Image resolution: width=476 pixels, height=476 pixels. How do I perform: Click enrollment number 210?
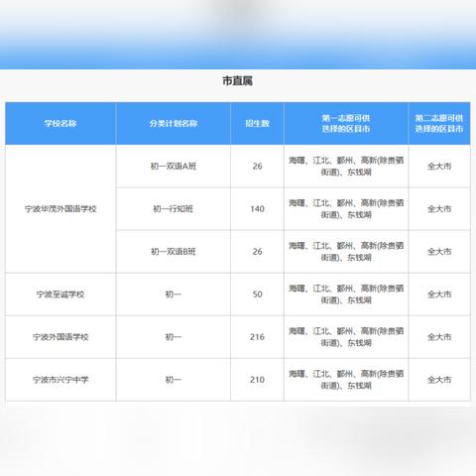(257, 380)
